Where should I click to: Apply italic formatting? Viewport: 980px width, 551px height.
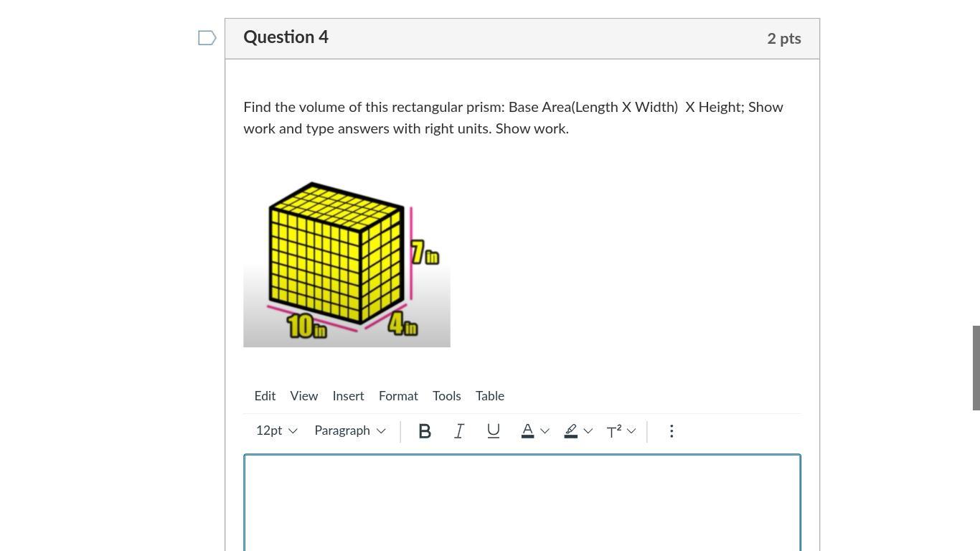(x=459, y=431)
